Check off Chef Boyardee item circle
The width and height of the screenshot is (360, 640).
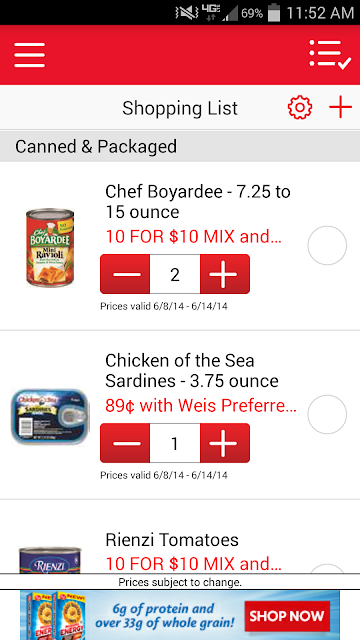[x=327, y=246]
